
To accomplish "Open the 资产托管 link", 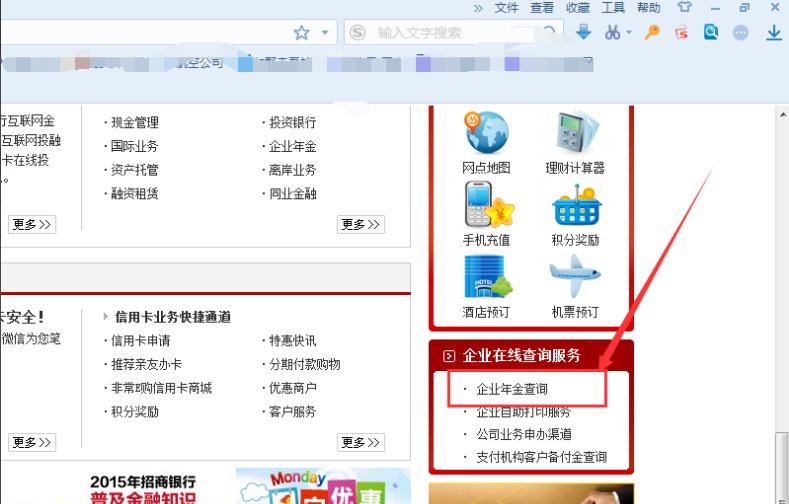I will pyautogui.click(x=134, y=170).
